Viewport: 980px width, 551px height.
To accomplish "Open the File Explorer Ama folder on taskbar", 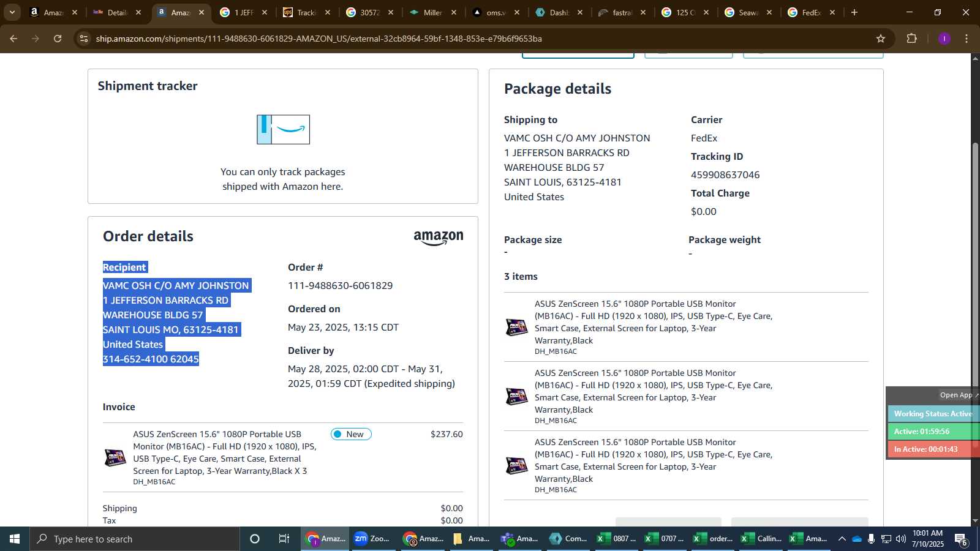I will (x=472, y=539).
